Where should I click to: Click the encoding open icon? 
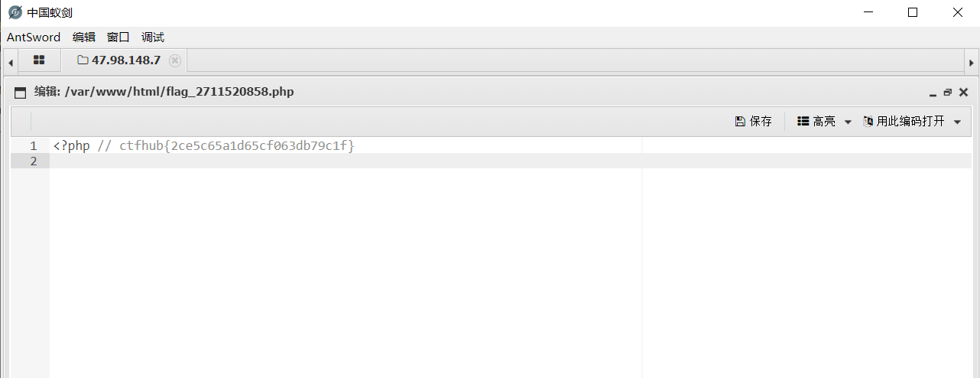868,122
